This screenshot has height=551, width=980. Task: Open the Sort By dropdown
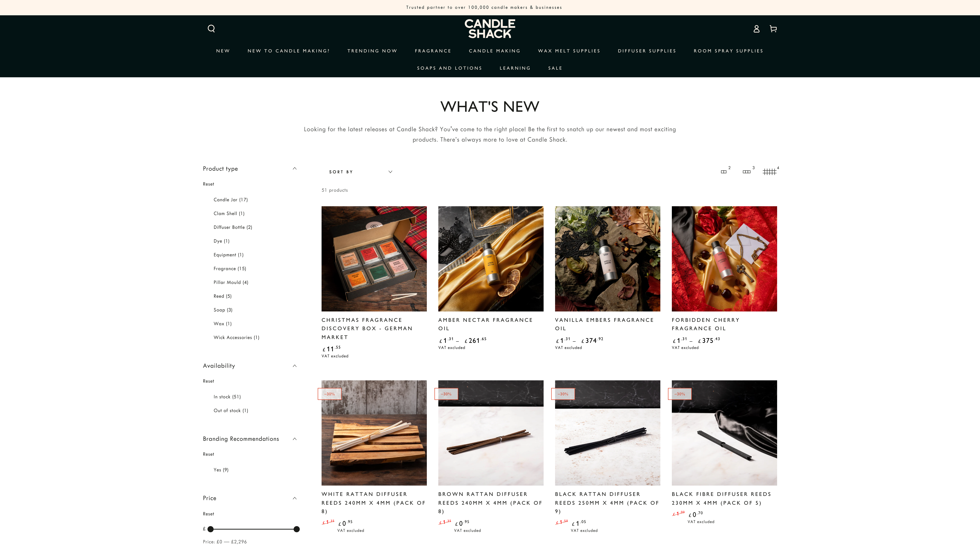tap(360, 172)
